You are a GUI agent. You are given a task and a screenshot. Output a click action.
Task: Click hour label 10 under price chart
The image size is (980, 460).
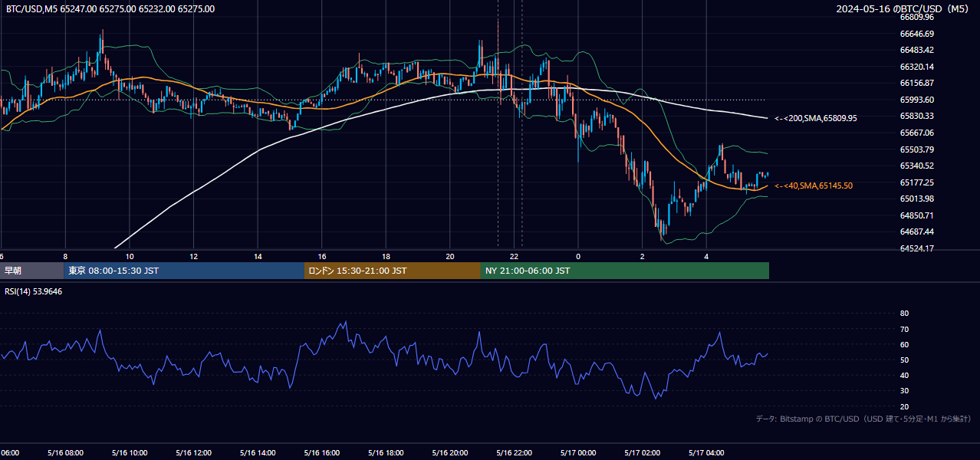130,256
